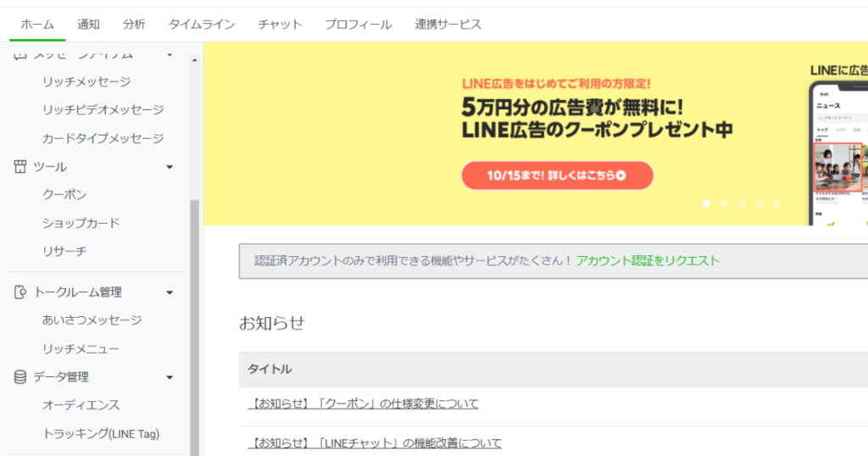Collapse the top message section arrow
The width and height of the screenshot is (868, 456).
point(170,54)
